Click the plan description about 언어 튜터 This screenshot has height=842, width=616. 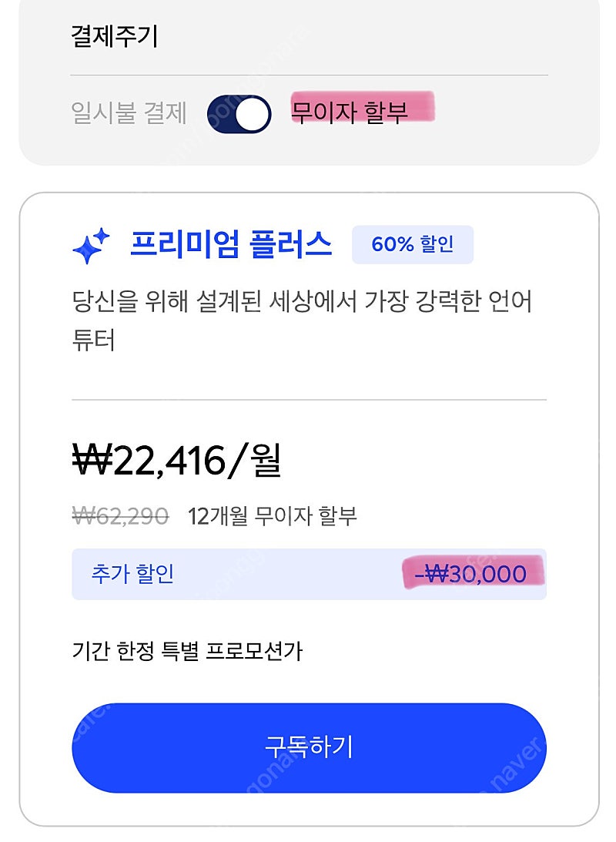coord(302,320)
